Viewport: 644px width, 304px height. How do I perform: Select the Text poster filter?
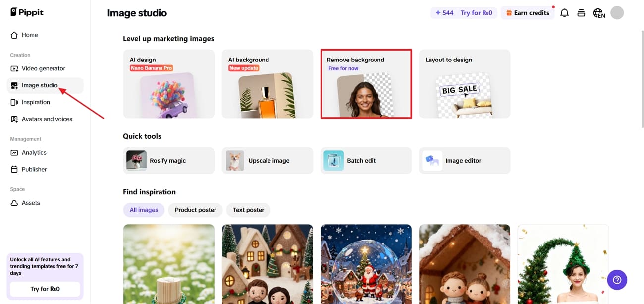(x=248, y=210)
